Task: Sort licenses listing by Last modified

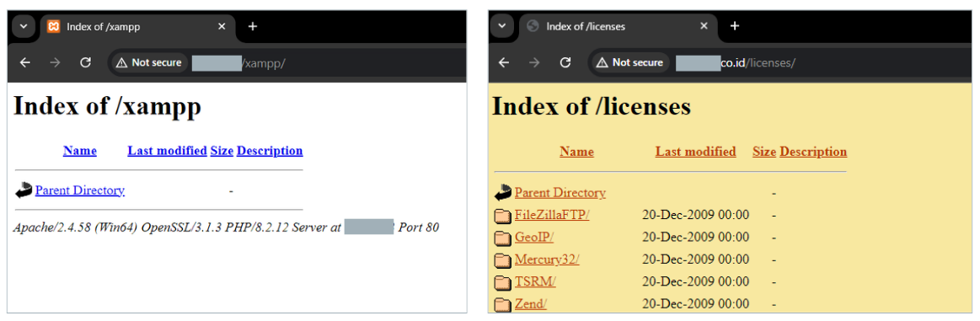Action: point(696,152)
